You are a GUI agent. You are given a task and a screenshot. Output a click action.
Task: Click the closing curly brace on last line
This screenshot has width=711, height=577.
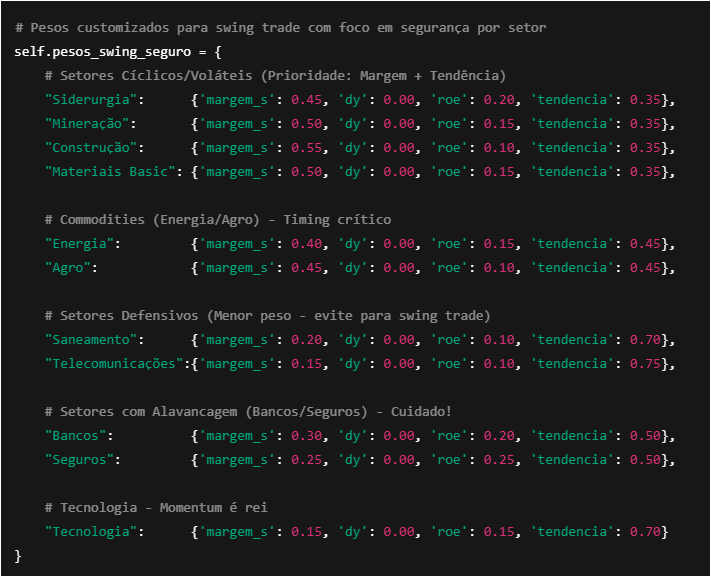click(x=18, y=555)
